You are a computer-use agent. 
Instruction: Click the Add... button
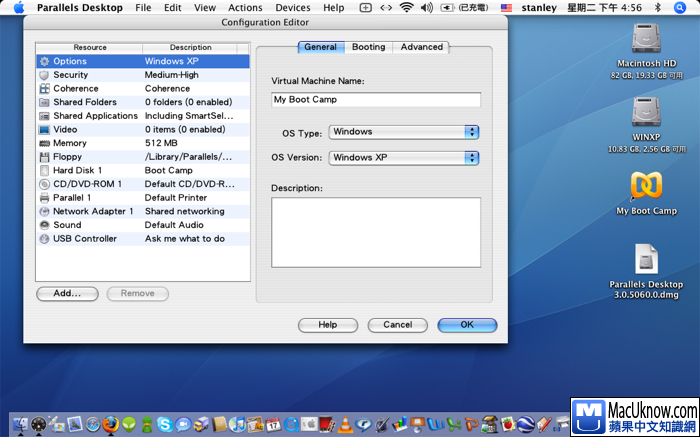pos(67,293)
